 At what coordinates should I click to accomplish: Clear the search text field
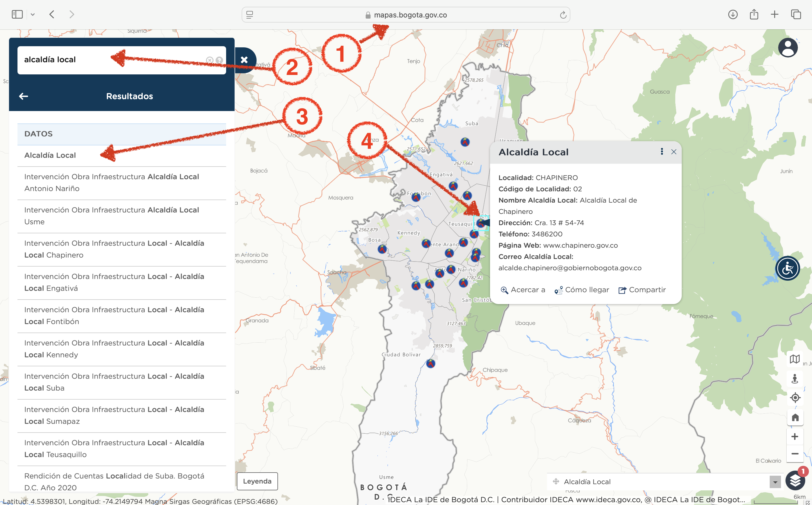pyautogui.click(x=209, y=60)
